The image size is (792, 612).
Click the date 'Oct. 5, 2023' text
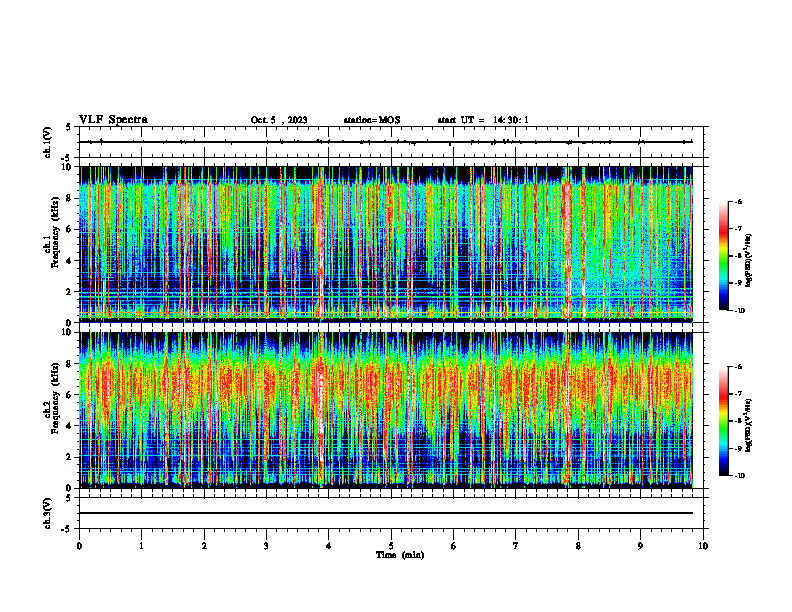point(279,120)
